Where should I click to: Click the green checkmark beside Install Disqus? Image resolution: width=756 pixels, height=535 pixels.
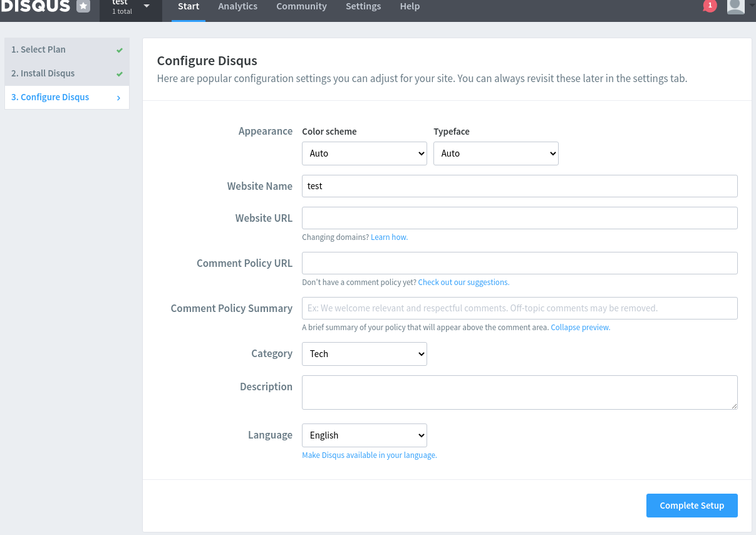120,74
